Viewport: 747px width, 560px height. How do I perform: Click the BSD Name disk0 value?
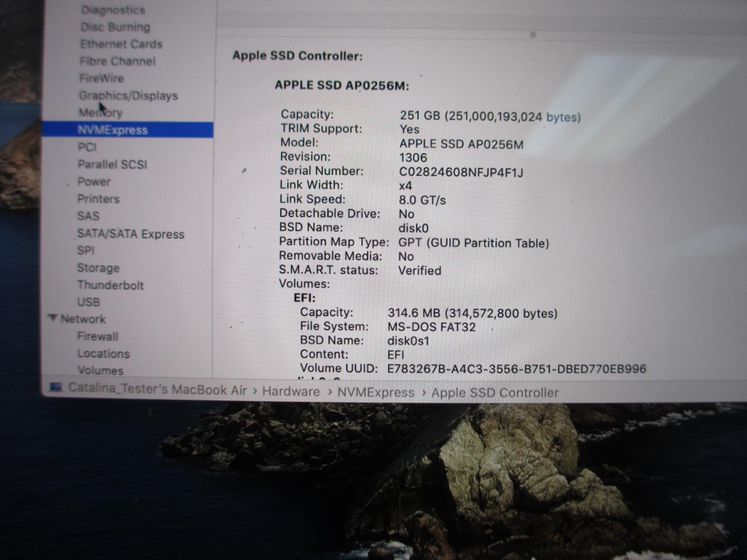(x=414, y=228)
